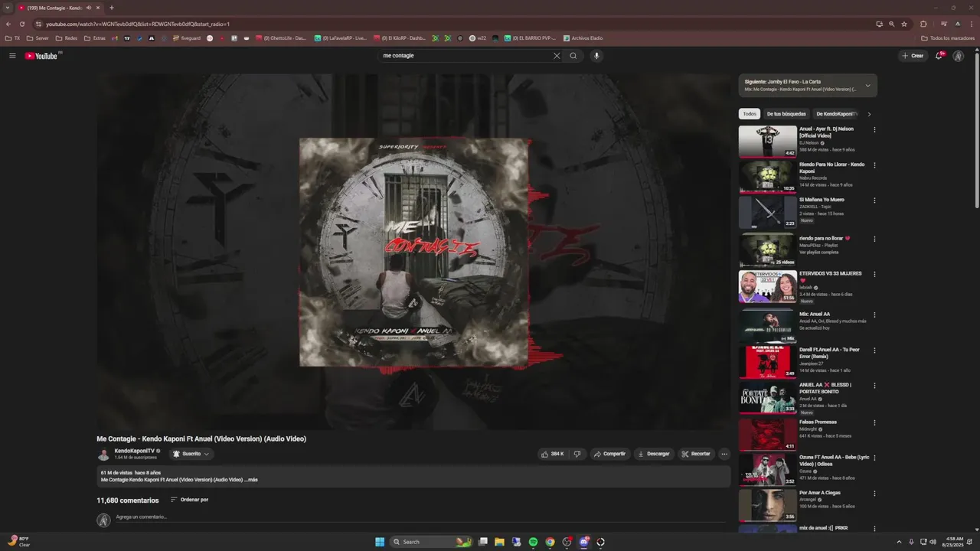Open Discord from the taskbar
Screen dimensions: 980x551
coord(583,542)
